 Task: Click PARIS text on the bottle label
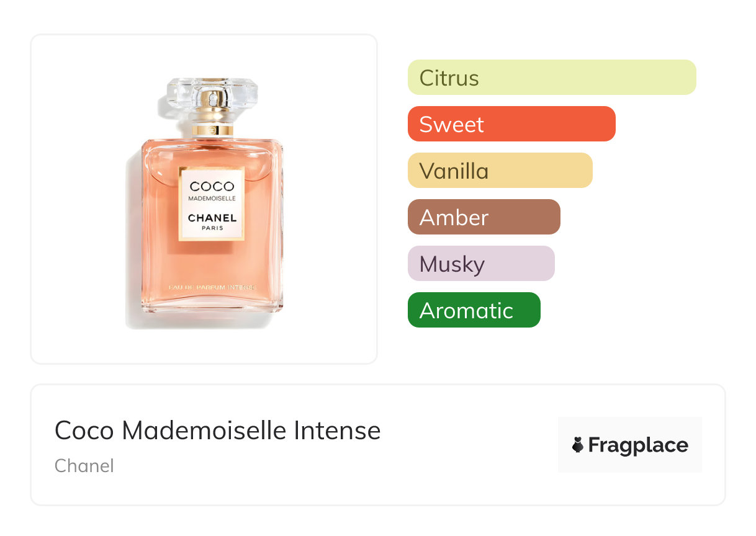[212, 228]
